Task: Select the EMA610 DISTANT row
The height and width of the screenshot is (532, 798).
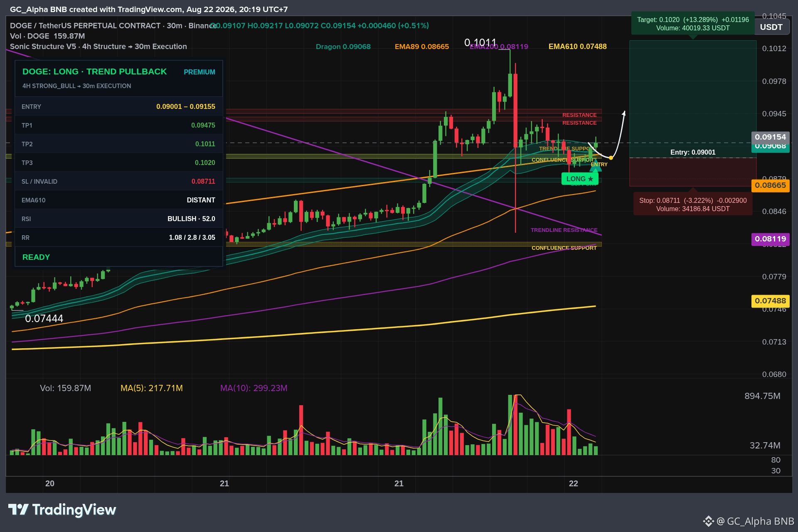Action: (x=118, y=200)
